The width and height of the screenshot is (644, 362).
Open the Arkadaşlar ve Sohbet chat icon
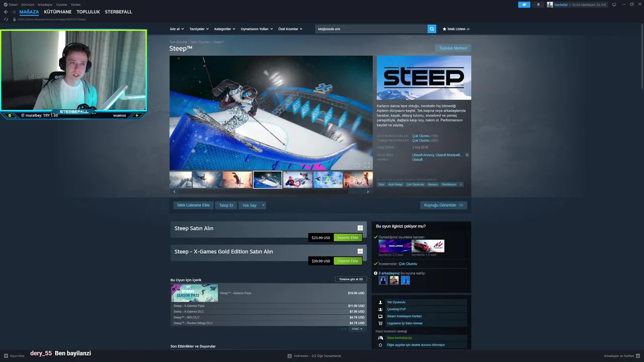coord(638,356)
